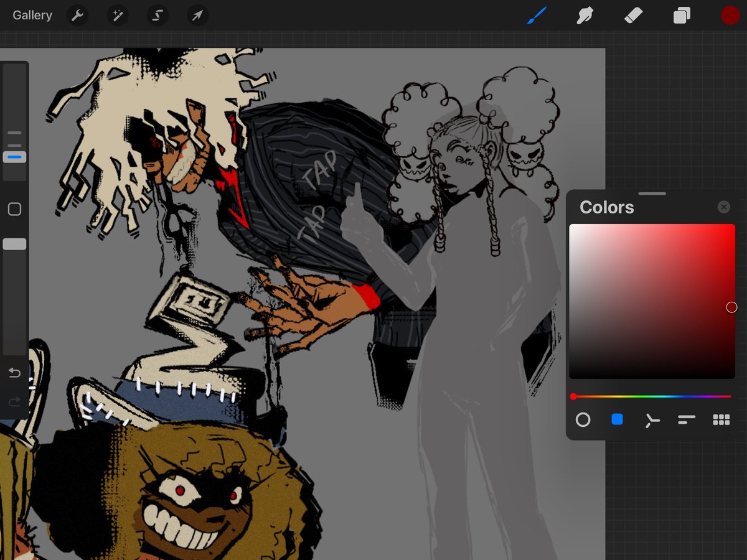Image resolution: width=747 pixels, height=560 pixels.
Task: Redo the last undone stroke
Action: (14, 401)
